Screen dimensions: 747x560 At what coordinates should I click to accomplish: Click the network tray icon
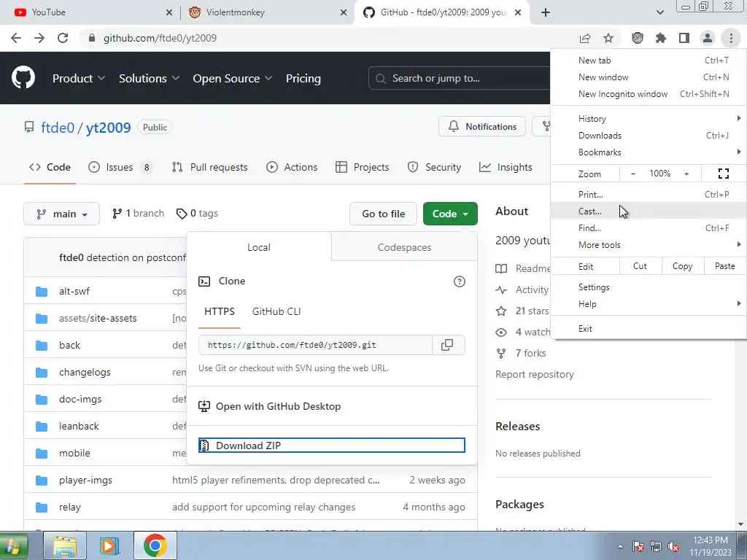pyautogui.click(x=656, y=546)
